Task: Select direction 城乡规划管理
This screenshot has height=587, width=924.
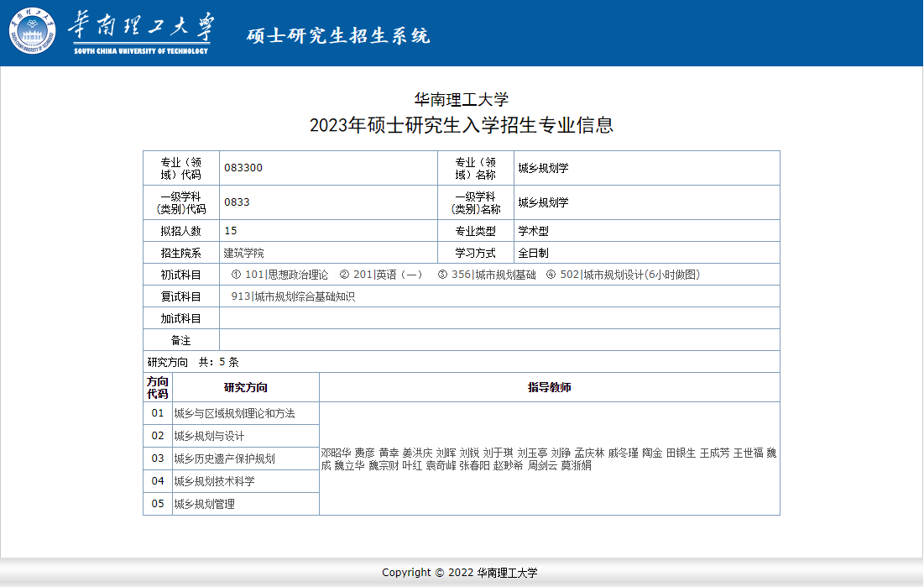Action: [x=205, y=504]
